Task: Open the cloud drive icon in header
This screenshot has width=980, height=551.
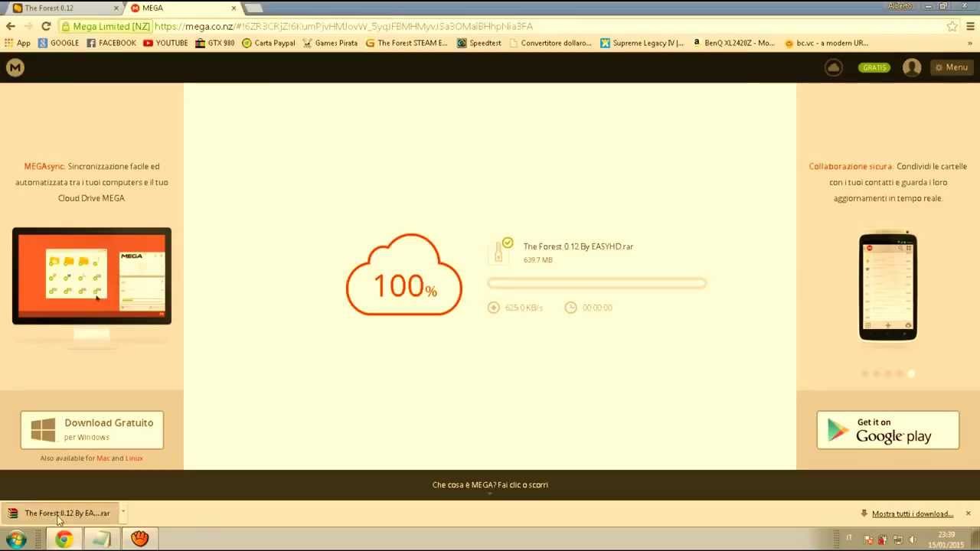Action: (834, 67)
